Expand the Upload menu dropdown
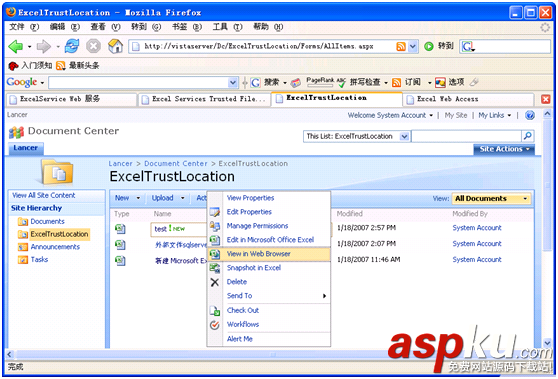Screen dimensions: 558x379 tap(183, 198)
